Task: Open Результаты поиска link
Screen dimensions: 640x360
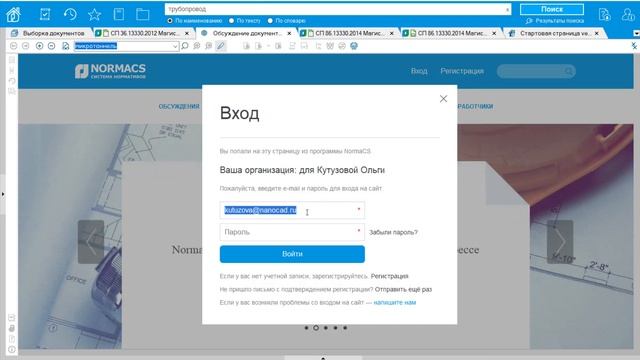Action: tap(555, 20)
